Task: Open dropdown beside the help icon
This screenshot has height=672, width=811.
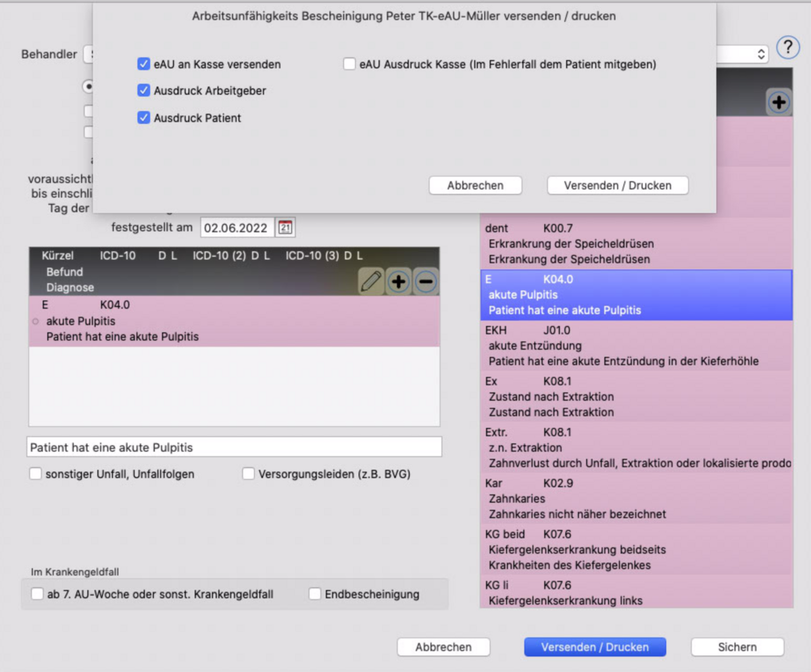Action: tap(760, 54)
